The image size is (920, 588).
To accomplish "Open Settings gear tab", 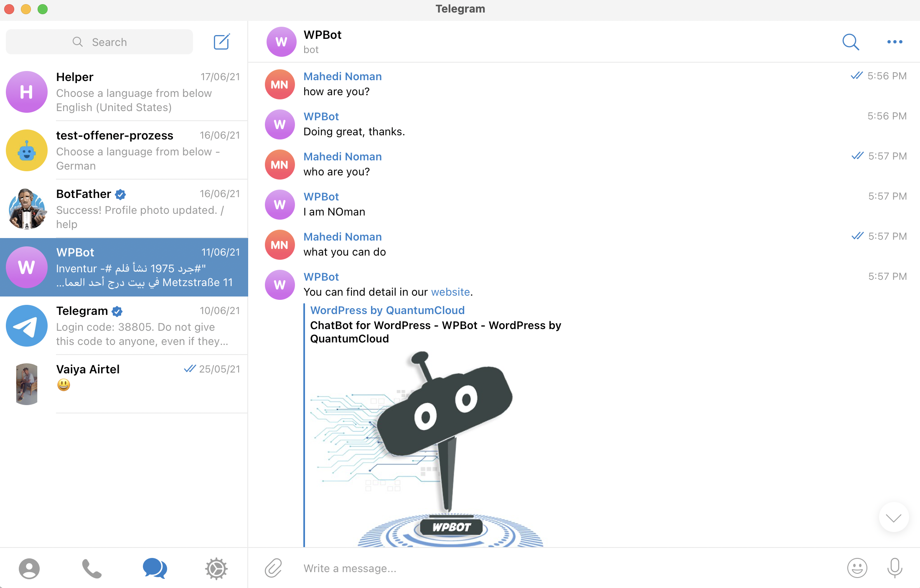I will point(216,568).
